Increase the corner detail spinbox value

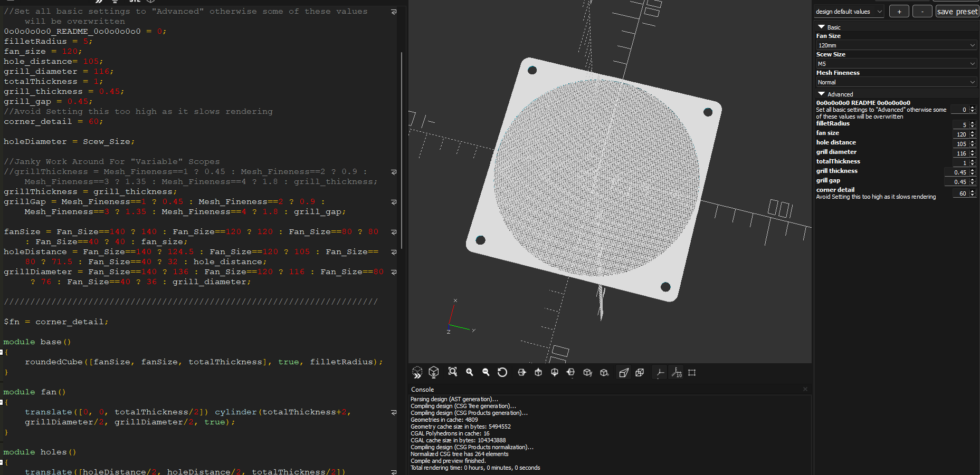point(973,191)
